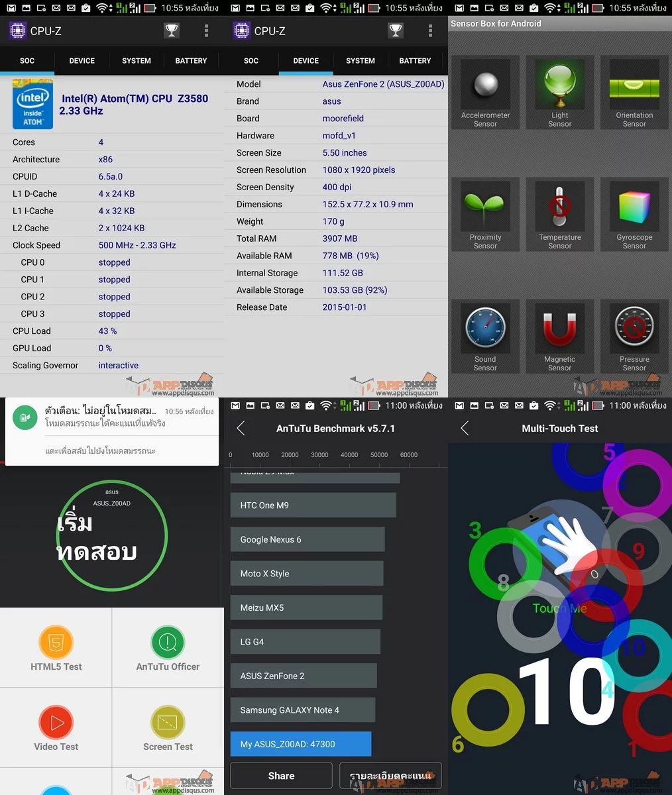The image size is (672, 795).
Task: Launch the AnTuTu Video Test
Action: (56, 727)
